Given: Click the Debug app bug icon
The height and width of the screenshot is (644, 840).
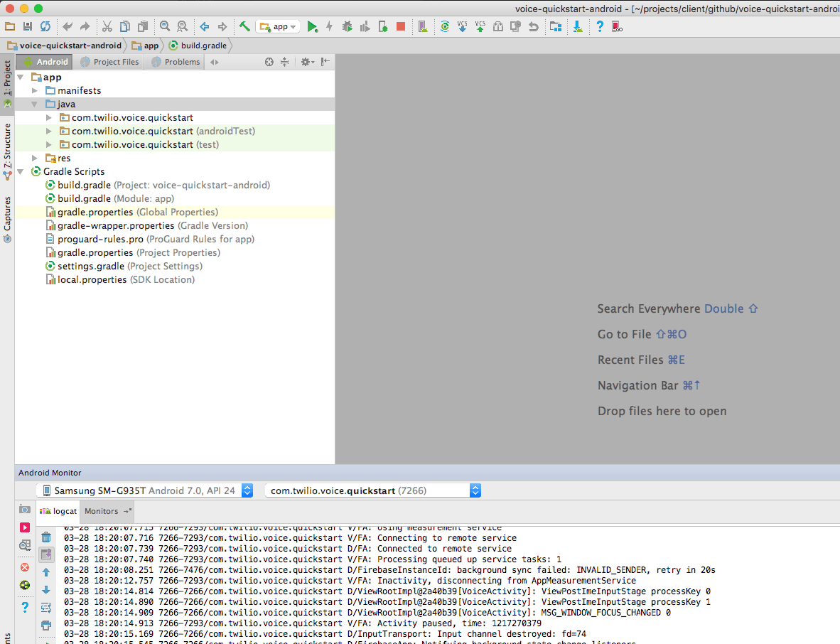Looking at the screenshot, I should coord(347,26).
